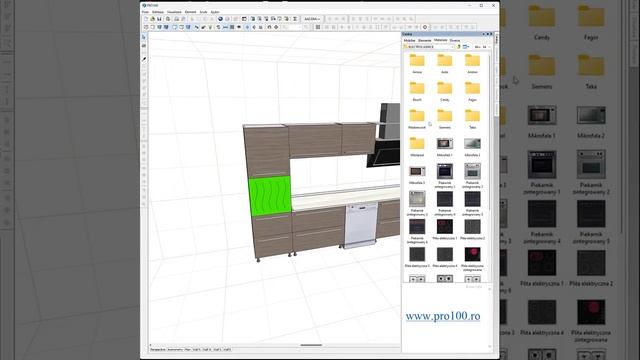
Task: Click the blue globe toolbar icon
Action: tap(220, 19)
